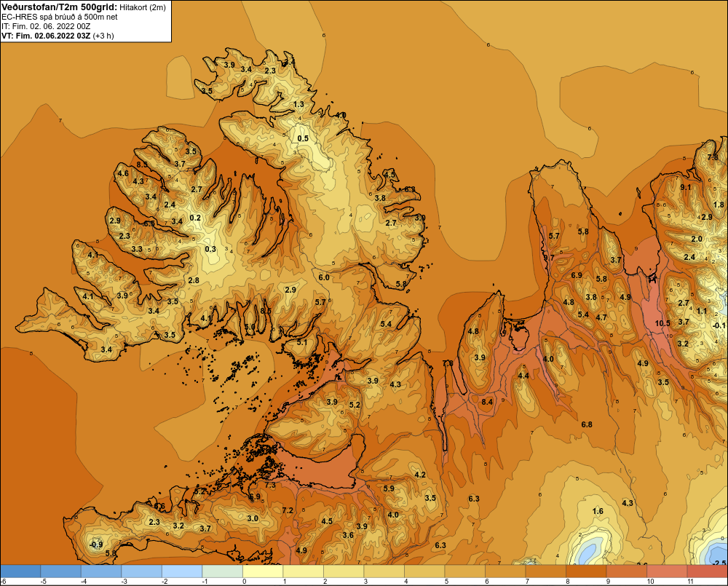Click the dark orange legend swatch from 8 to 9
Image resolution: width=728 pixels, height=586 pixels.
click(586, 571)
